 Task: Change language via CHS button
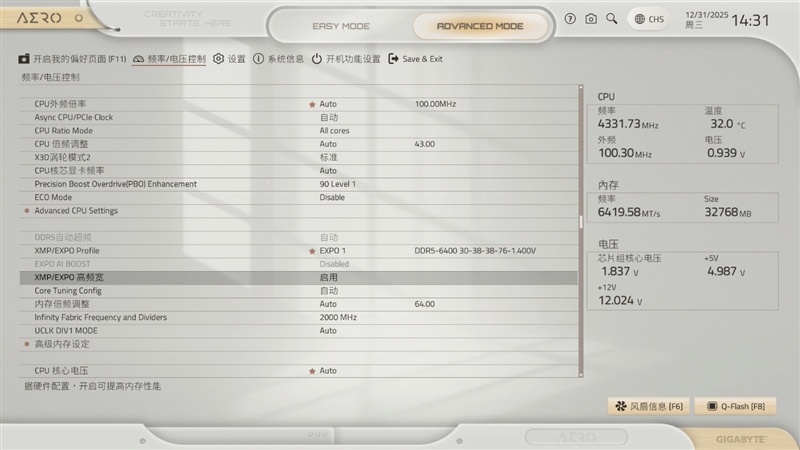pos(649,19)
